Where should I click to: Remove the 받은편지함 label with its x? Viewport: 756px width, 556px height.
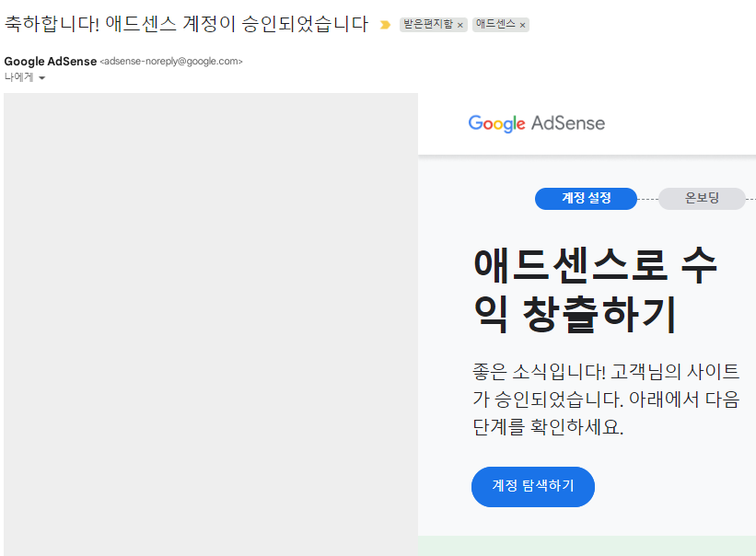pyautogui.click(x=460, y=25)
